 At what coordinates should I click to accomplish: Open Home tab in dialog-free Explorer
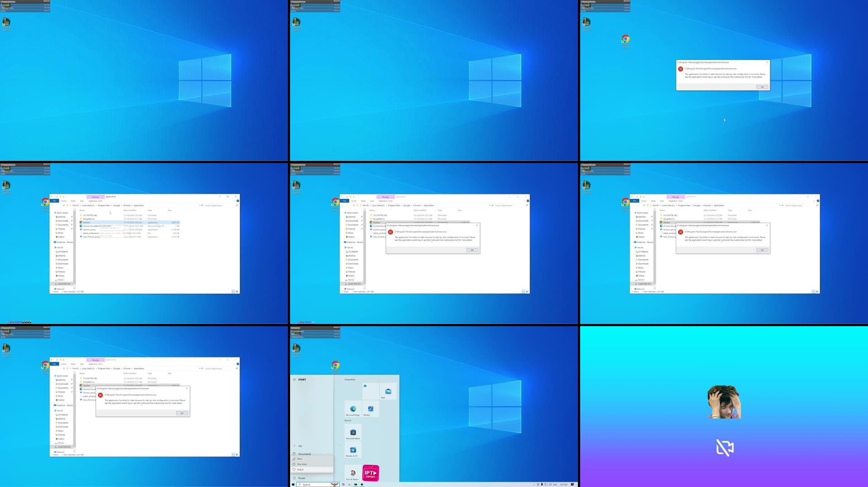63,201
